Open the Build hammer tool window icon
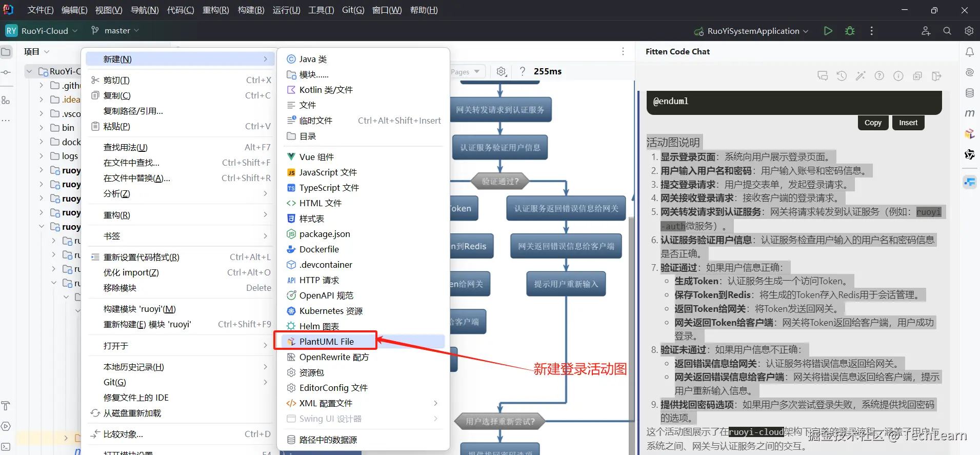 click(x=6, y=406)
